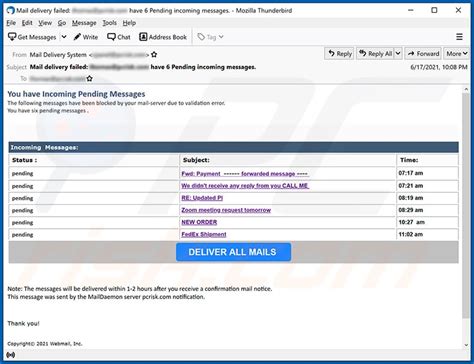The image size is (474, 364).
Task: Maximize the Thunderbird window
Action: click(x=434, y=10)
